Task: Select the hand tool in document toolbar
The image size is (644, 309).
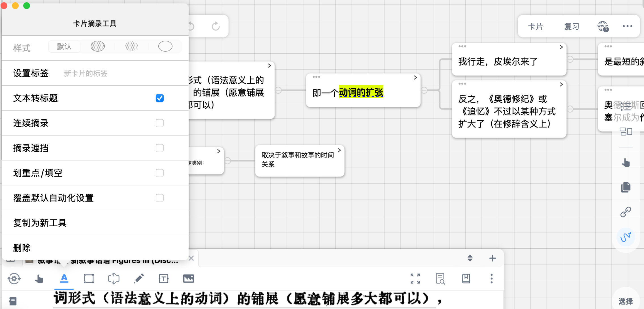Action: coord(39,279)
